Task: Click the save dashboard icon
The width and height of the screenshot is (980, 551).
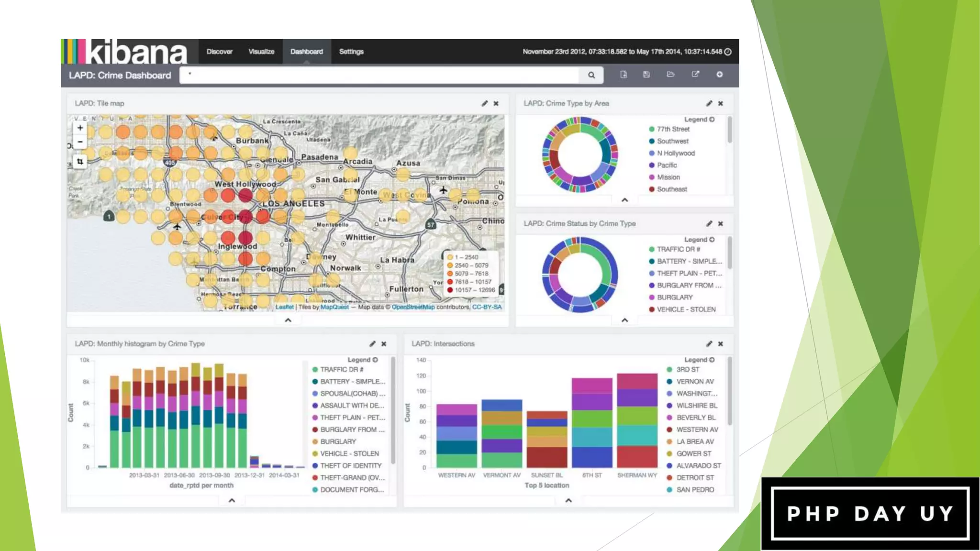Action: coord(646,75)
